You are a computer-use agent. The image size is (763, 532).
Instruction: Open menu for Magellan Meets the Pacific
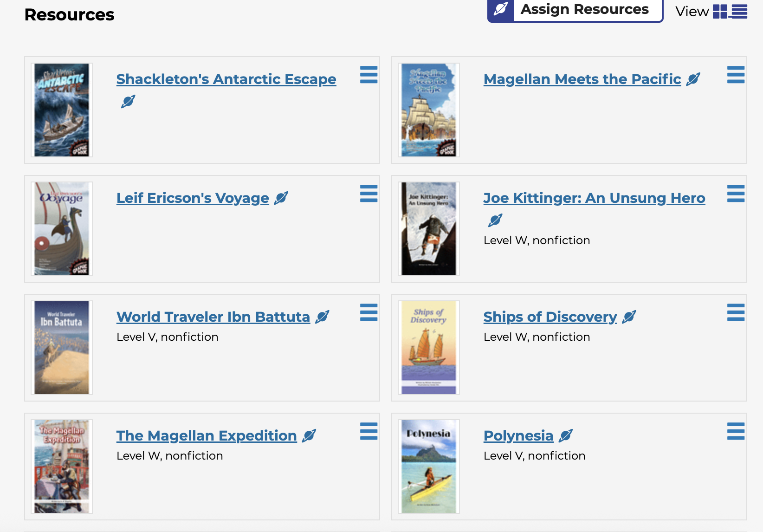[x=736, y=75]
